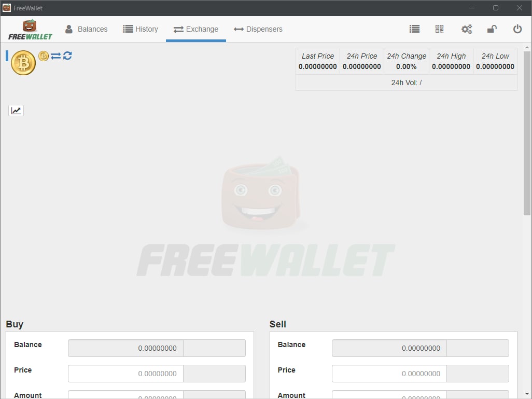This screenshot has width=532, height=399.
Task: Close the FreeWallet window
Action: point(520,8)
